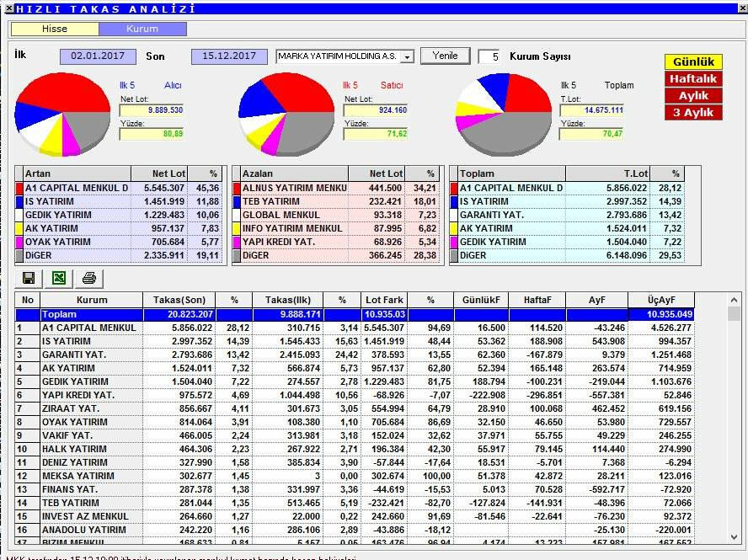The height and width of the screenshot is (560, 748).
Task: Click the T.Lot column header
Action: coord(608,173)
